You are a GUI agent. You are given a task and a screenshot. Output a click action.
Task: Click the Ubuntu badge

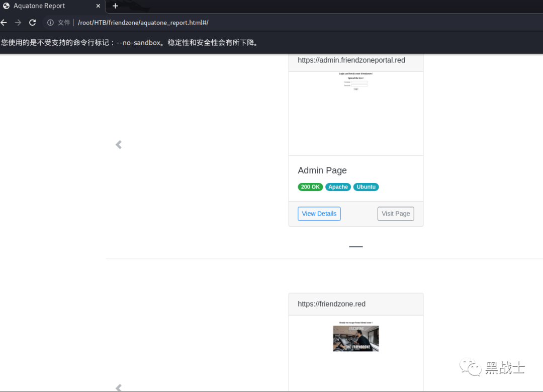366,186
